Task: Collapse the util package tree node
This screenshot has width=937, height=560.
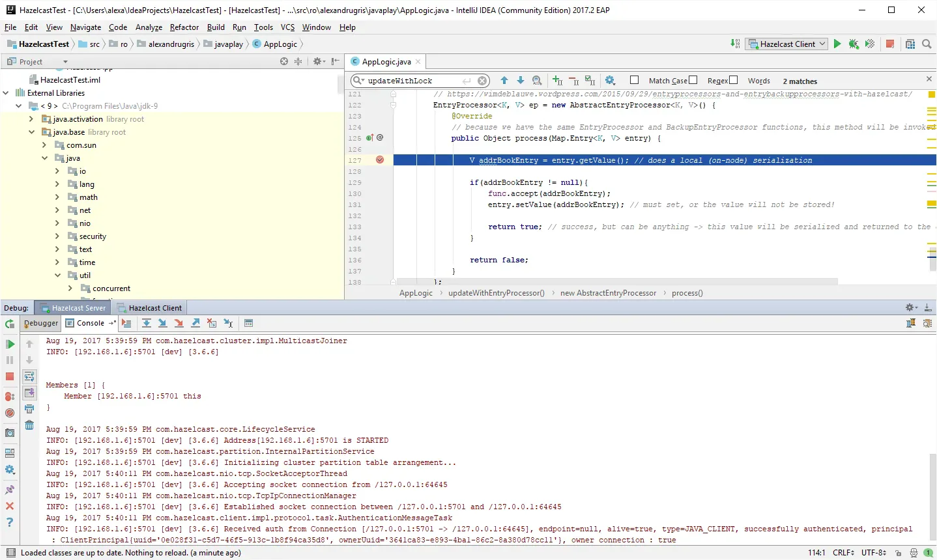Action: click(x=57, y=275)
